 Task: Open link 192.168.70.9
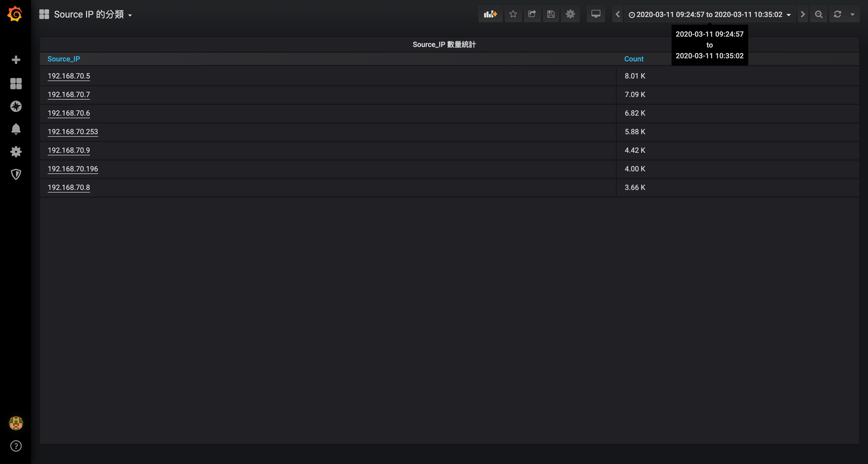click(69, 150)
